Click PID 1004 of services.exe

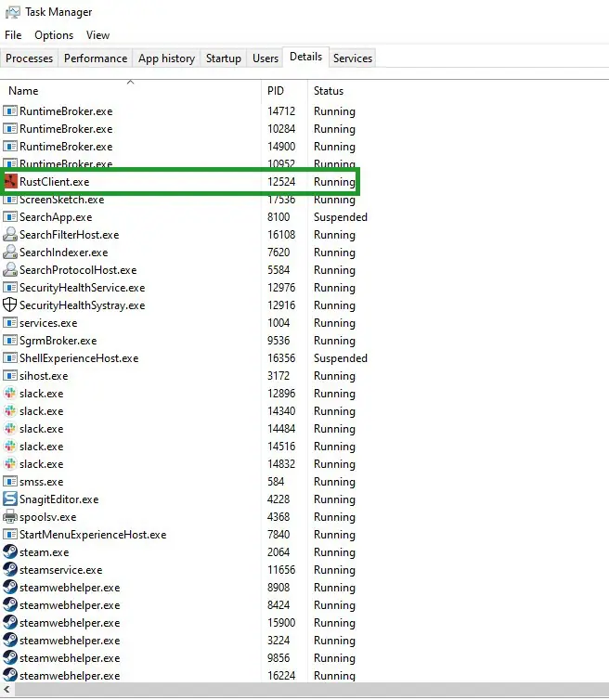[x=279, y=323]
